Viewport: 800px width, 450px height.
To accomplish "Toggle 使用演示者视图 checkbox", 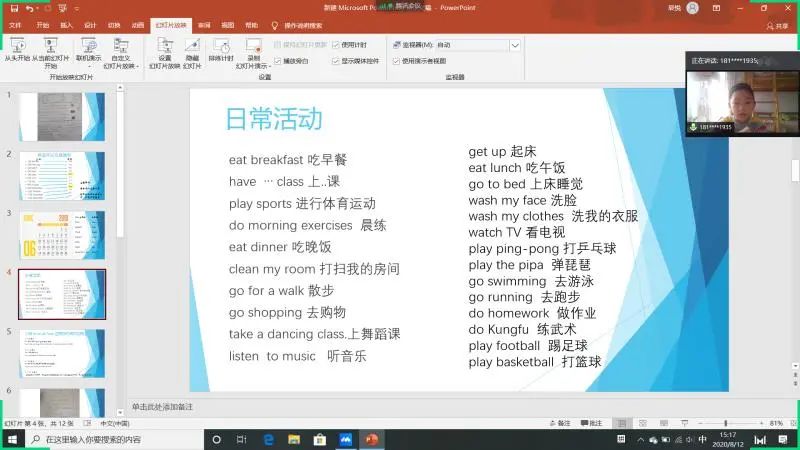I will 397,60.
